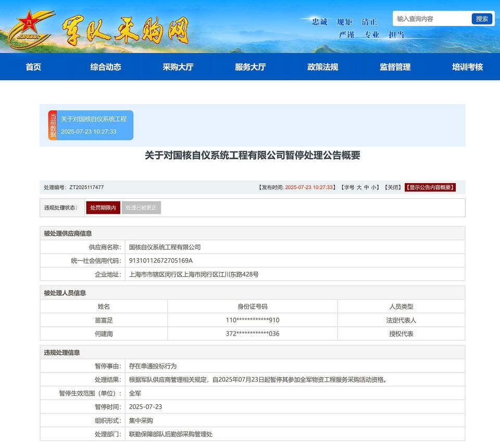This screenshot has height=448, width=500.
Task: Click the 联勤保障部队后勤部采购管理处 value
Action: pos(171,434)
